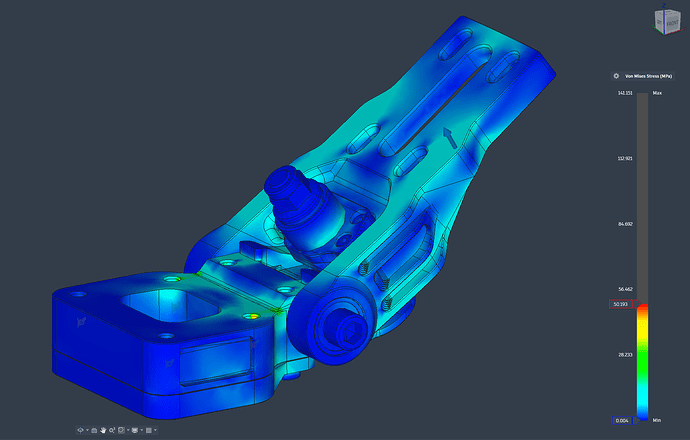Expand the Orbit tool dropdown arrow
The width and height of the screenshot is (690, 440).
coord(87,430)
